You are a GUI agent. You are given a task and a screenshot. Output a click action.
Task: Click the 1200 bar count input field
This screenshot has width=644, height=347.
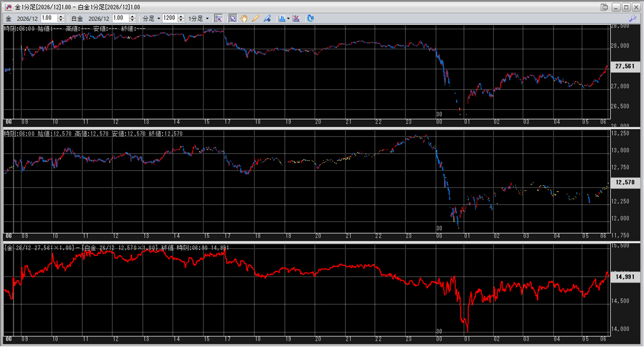pos(170,18)
